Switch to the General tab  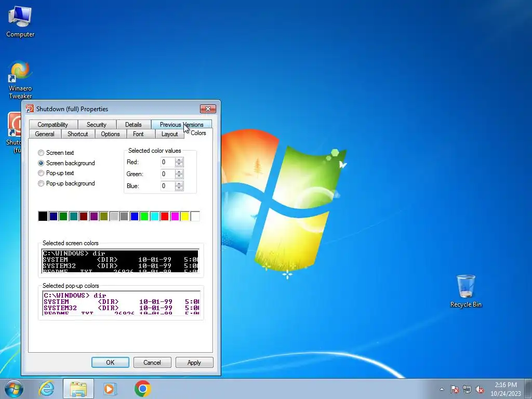(45, 134)
